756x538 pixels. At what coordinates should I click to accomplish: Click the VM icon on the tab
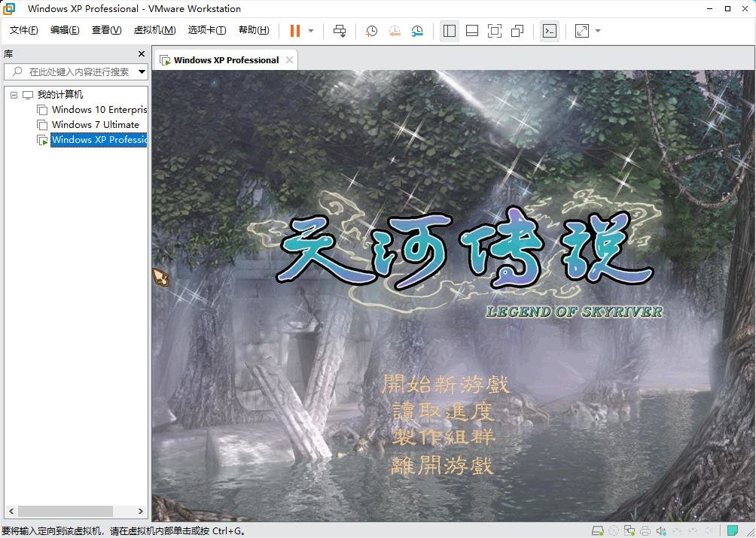(x=165, y=60)
